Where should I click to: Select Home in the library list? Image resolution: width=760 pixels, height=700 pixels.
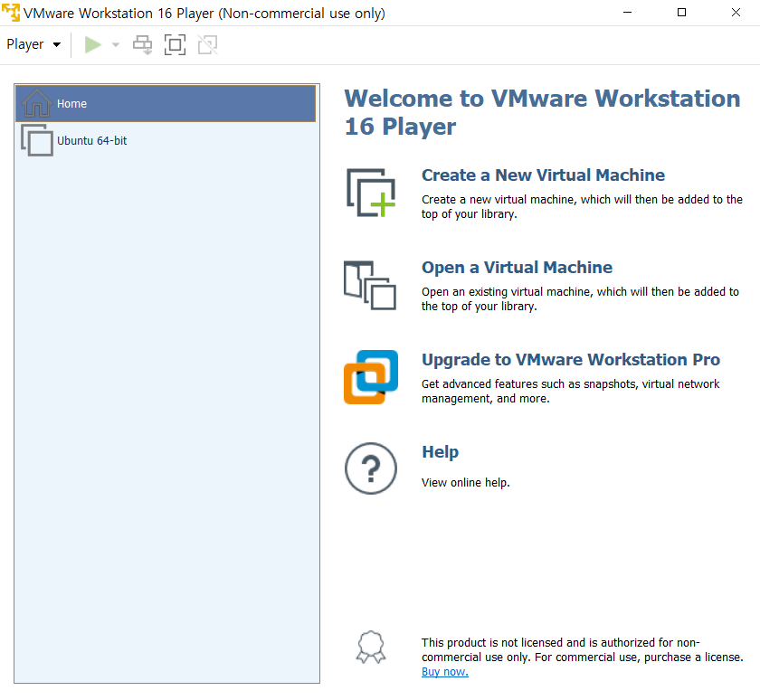tap(166, 103)
